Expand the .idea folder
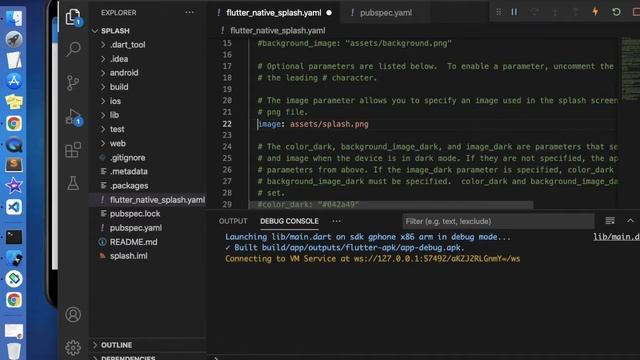 [x=119, y=59]
